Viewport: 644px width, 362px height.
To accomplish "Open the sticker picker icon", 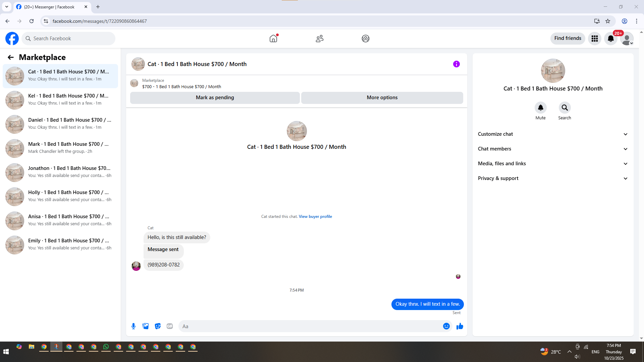I will (158, 326).
